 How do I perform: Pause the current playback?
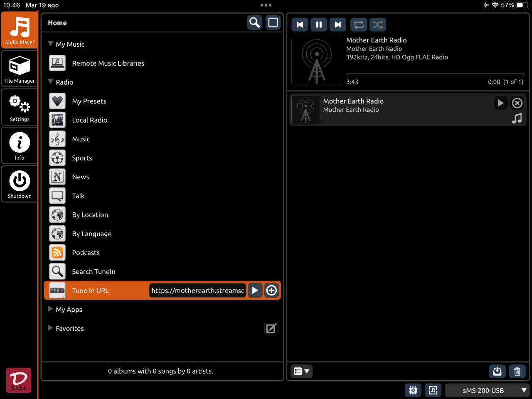(319, 25)
